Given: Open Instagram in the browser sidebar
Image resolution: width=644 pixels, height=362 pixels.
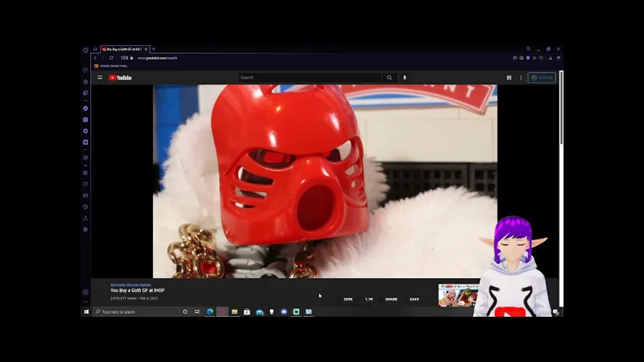Looking at the screenshot, I should pyautogui.click(x=86, y=120).
